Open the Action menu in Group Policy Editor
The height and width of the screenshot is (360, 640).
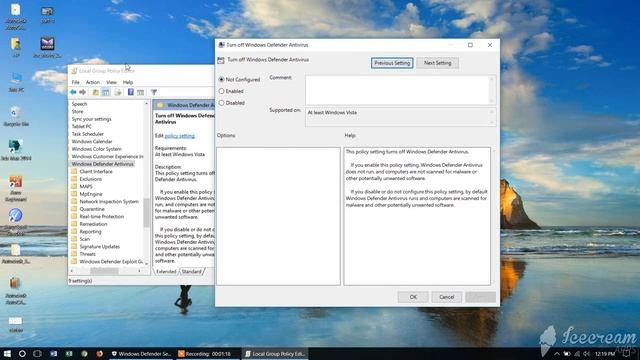(93, 82)
